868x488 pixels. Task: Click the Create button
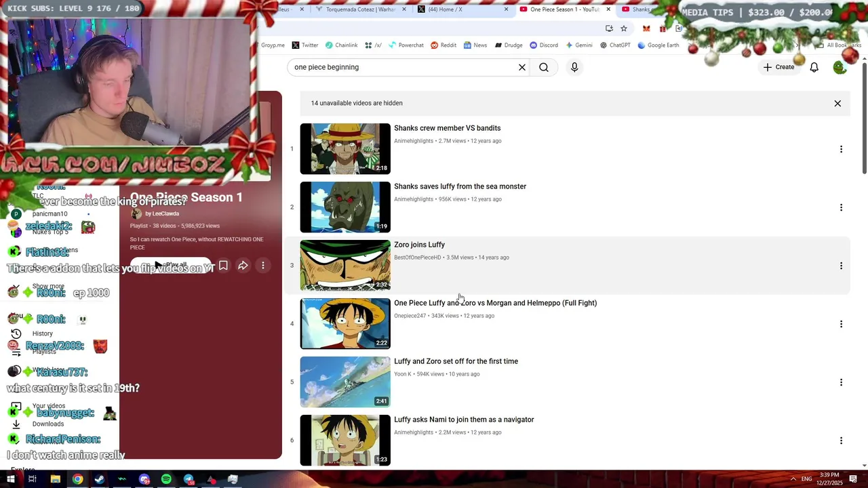pos(778,67)
